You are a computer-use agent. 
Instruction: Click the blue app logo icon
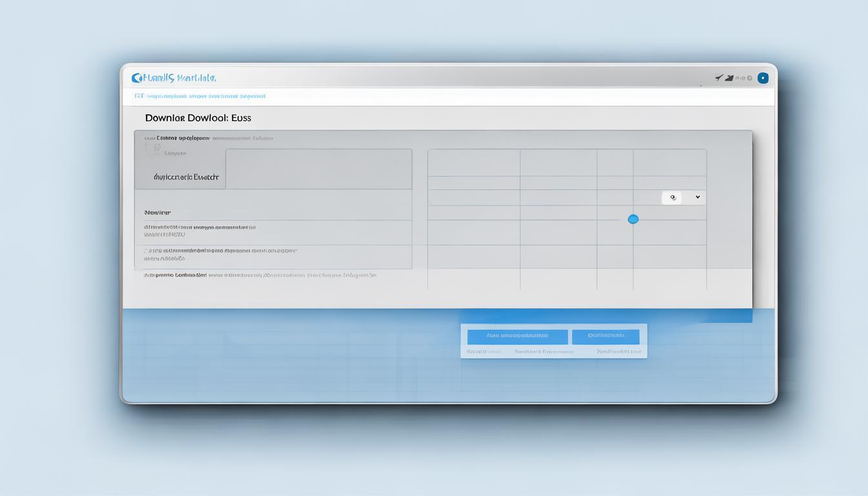point(136,78)
